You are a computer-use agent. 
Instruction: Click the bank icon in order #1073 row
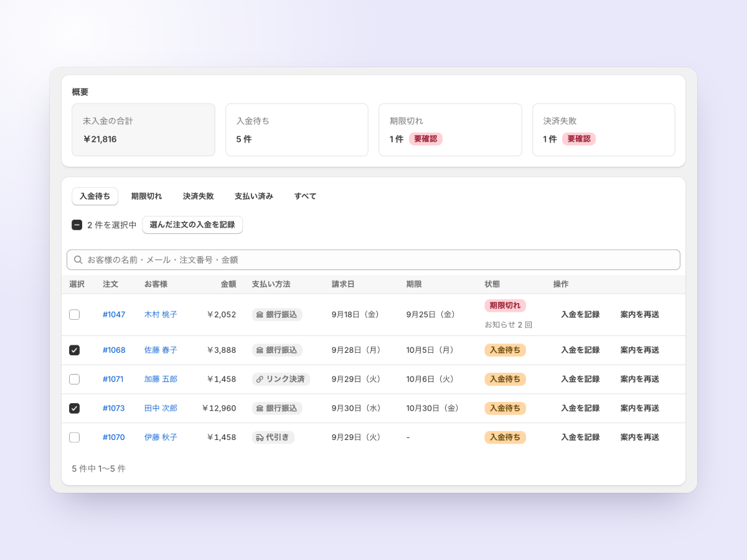pos(260,408)
